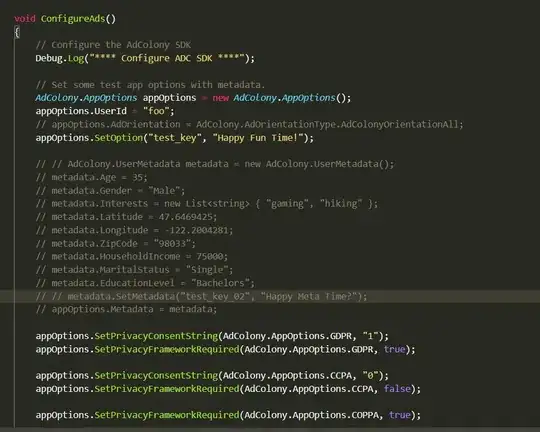Click the commented metadata.Gender line
This screenshot has height=432, width=540.
coord(110,191)
